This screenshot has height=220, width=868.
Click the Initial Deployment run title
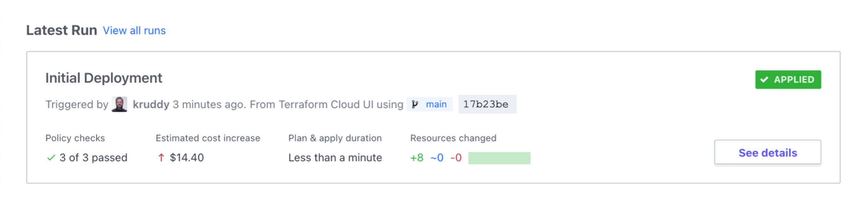pos(104,78)
